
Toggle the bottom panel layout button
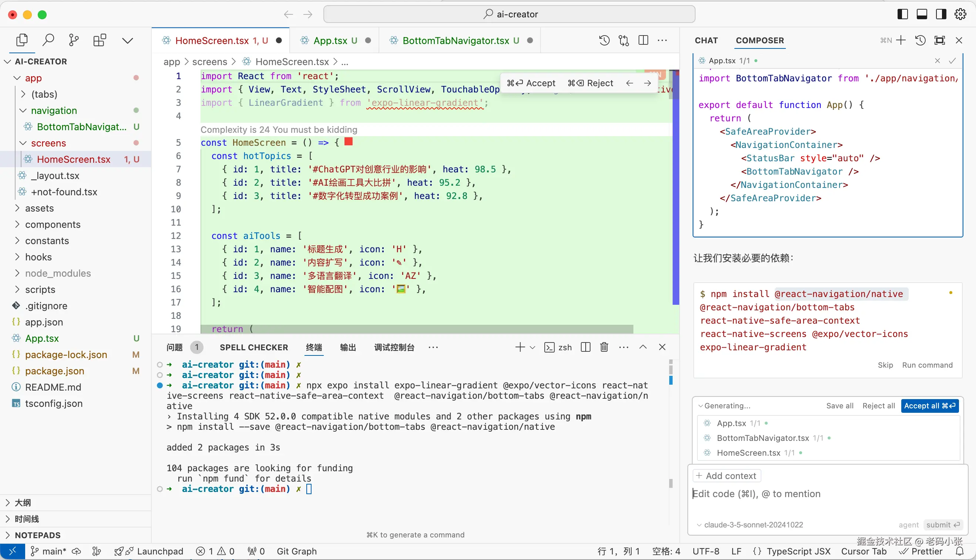[922, 14]
